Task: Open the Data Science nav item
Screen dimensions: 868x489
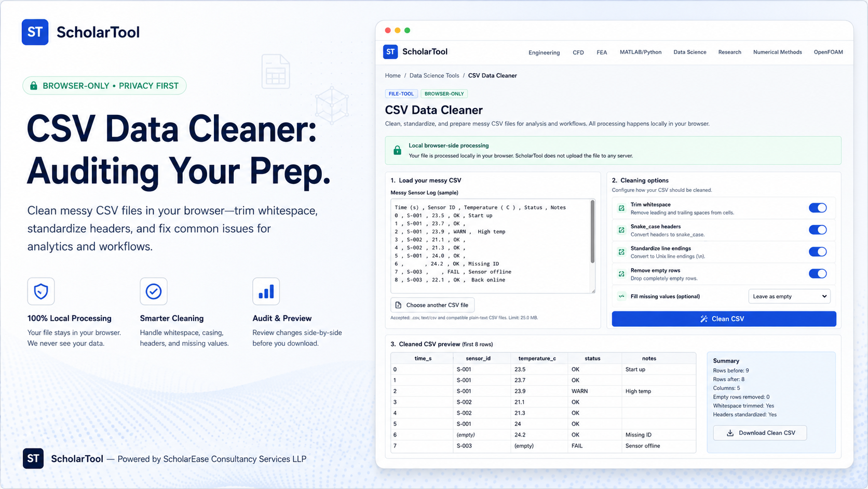Action: (x=690, y=52)
